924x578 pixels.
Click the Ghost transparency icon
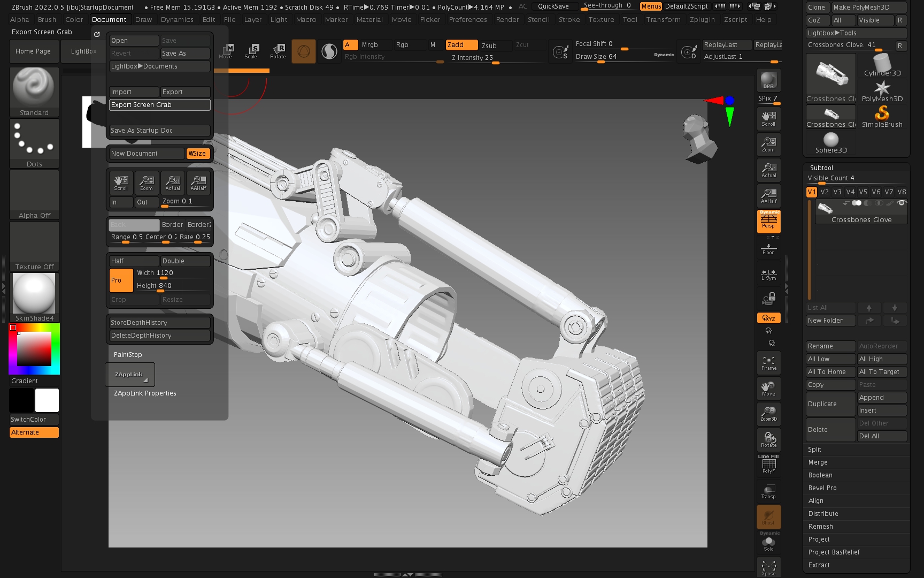point(768,518)
